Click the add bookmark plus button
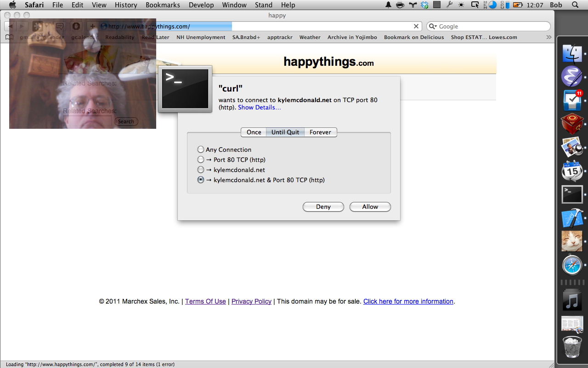The height and width of the screenshot is (368, 588). click(x=92, y=26)
